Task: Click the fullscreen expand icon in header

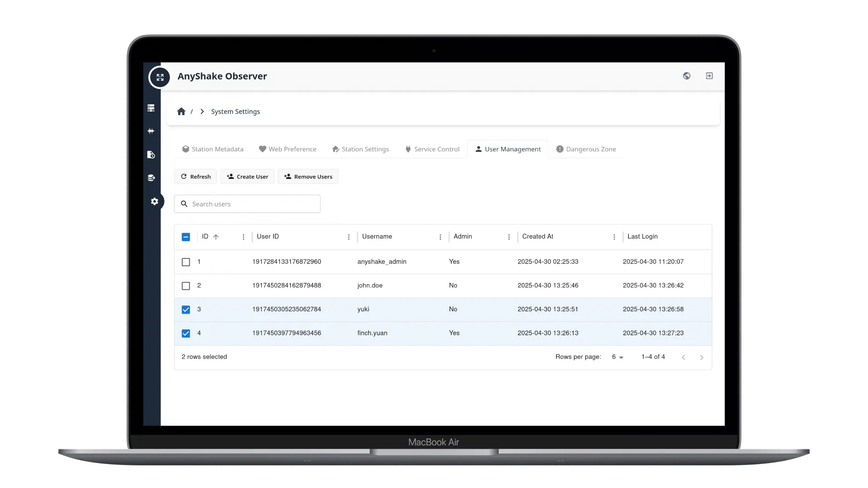Action: (x=160, y=77)
